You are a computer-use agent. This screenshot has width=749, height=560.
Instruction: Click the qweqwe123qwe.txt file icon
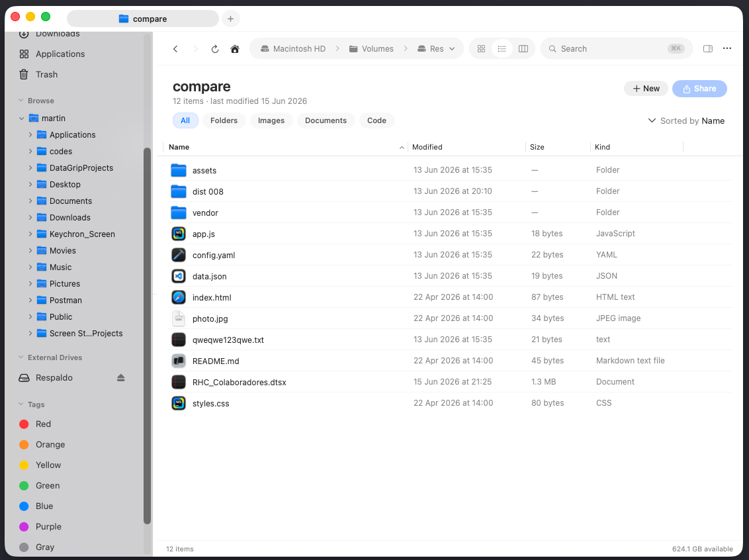click(x=179, y=340)
